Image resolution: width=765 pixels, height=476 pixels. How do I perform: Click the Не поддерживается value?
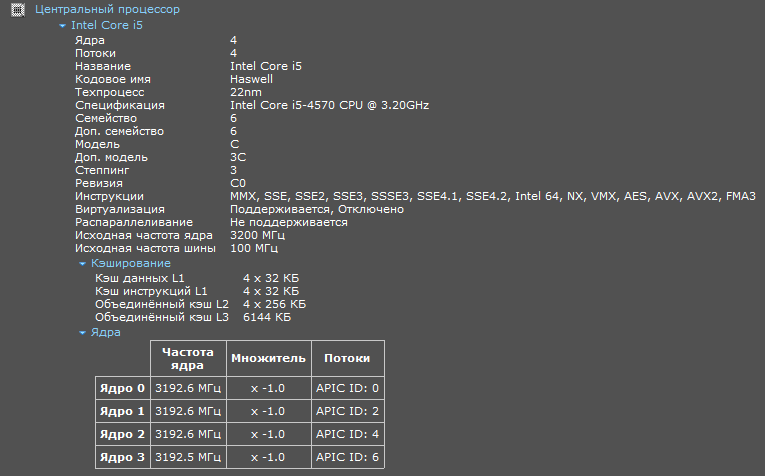click(x=289, y=222)
